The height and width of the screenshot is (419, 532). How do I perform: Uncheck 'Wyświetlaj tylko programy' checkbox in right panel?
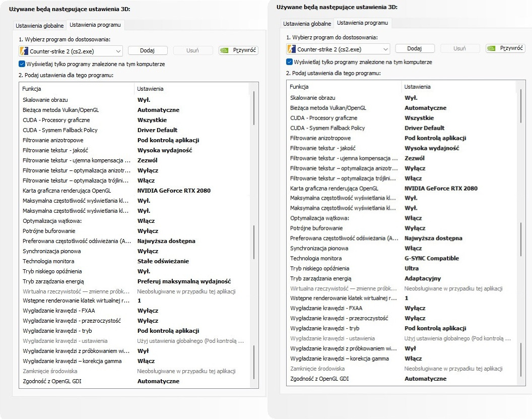tap(289, 62)
